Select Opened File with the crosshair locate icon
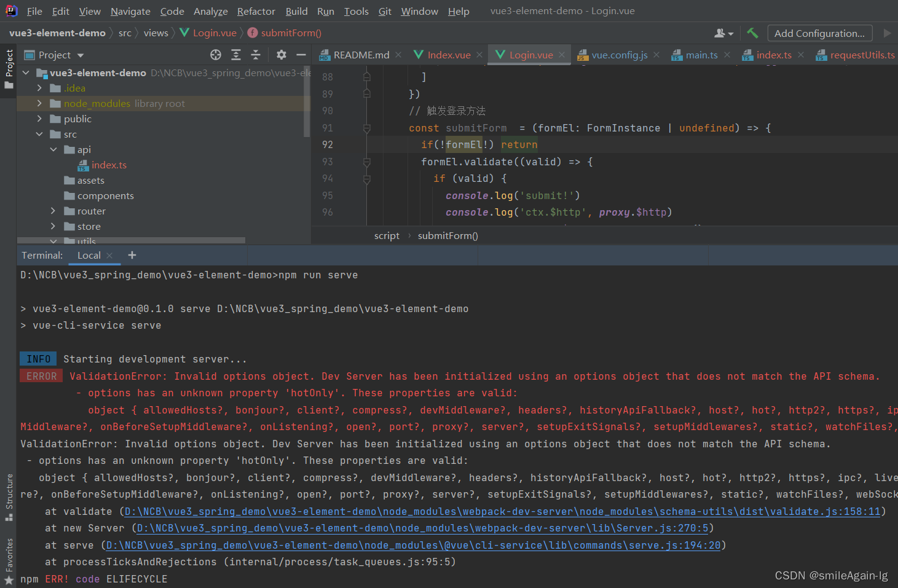 click(215, 55)
